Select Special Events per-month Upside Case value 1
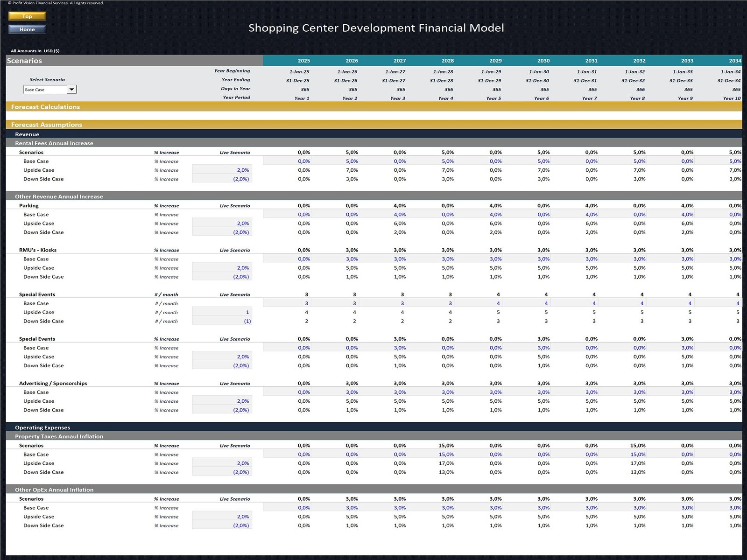 (222, 312)
